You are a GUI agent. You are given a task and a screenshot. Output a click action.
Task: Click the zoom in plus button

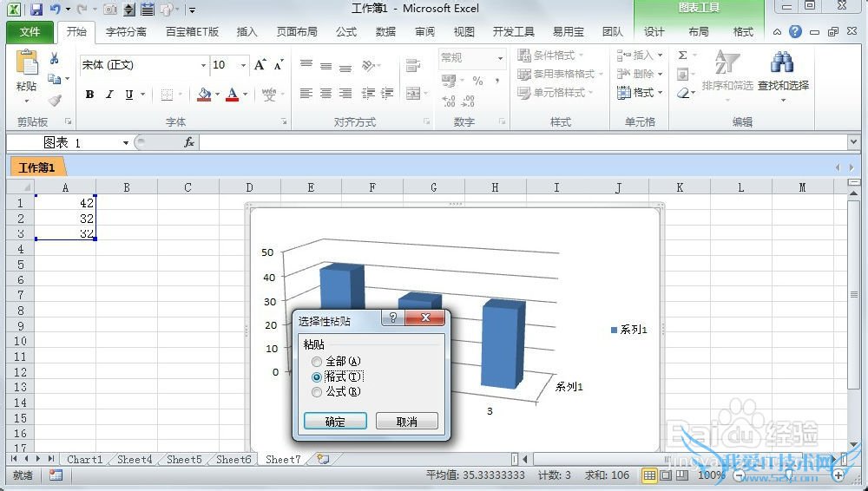[x=838, y=475]
